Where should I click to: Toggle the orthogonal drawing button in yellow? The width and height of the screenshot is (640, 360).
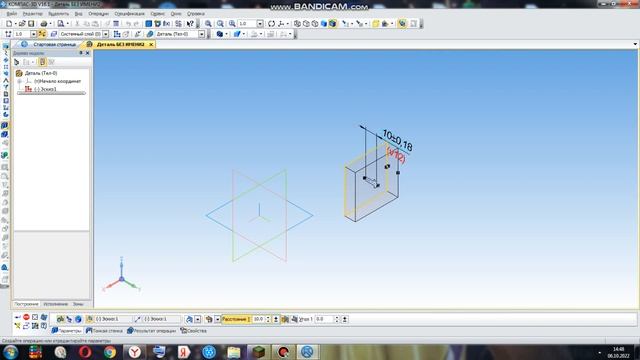tap(42, 34)
